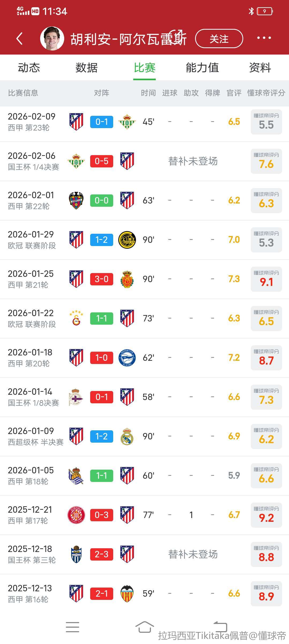This screenshot has height=644, width=289.
Task: Tap the 9.2 懂球帝 rating box
Action: [266, 515]
